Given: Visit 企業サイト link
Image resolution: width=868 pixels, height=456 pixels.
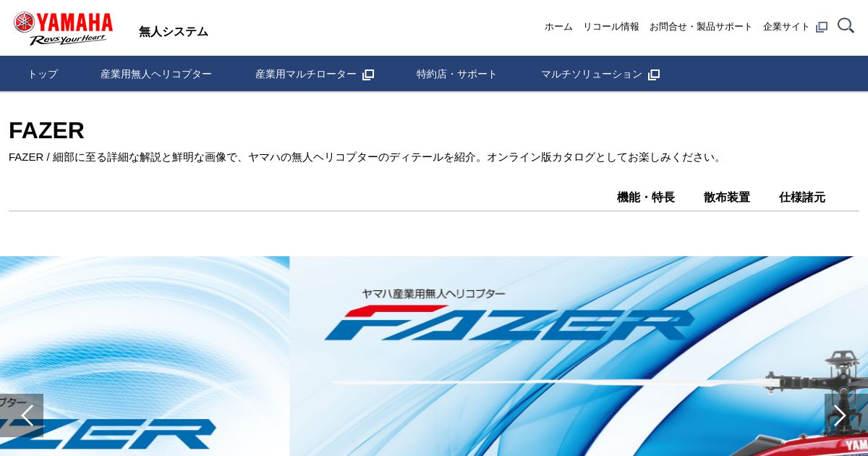Looking at the screenshot, I should 786,27.
